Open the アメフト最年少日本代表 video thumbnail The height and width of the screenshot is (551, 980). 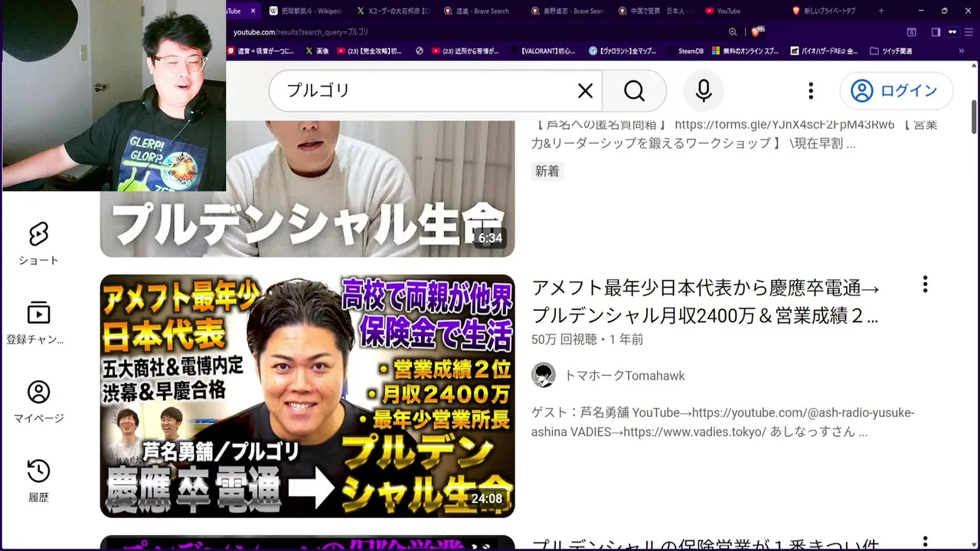click(x=307, y=396)
